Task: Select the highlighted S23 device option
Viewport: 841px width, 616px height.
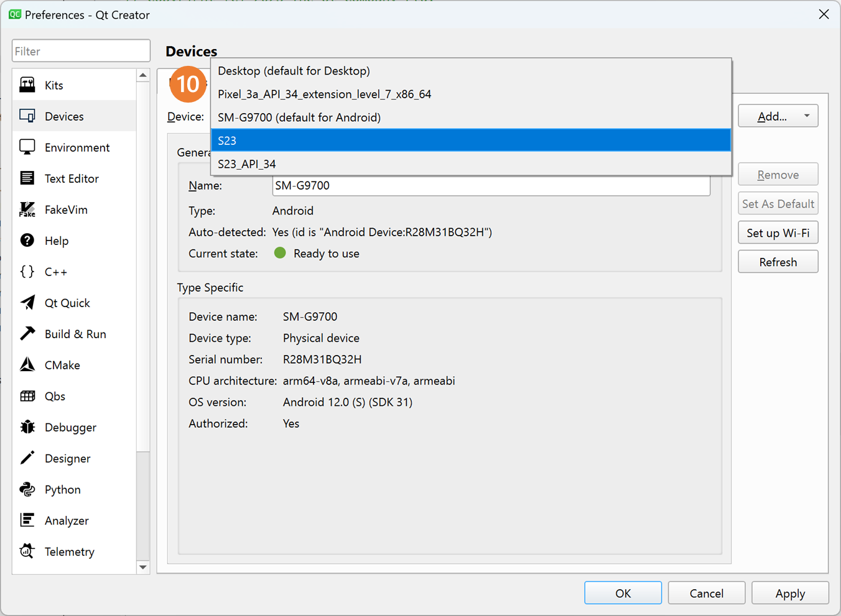Action: (471, 140)
